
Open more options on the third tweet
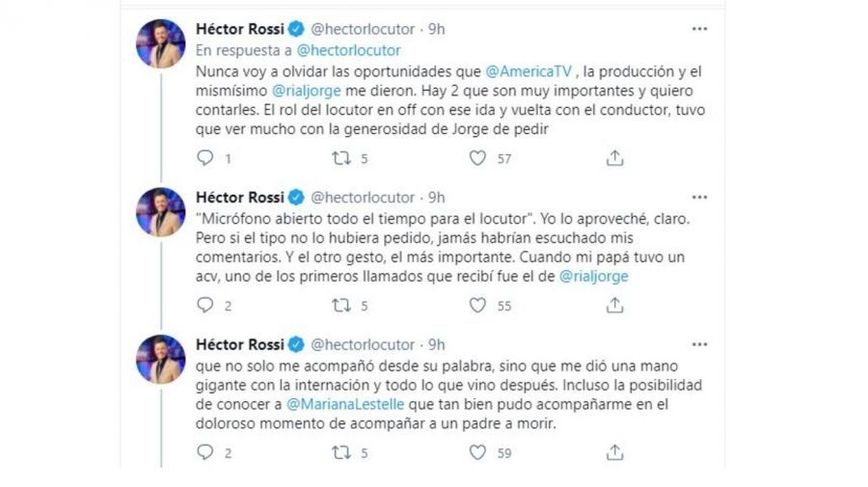click(700, 344)
